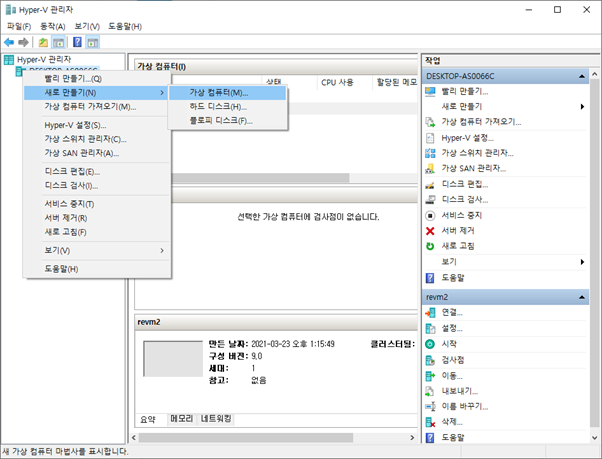Switch to the 메모리 tab
This screenshot has height=459, width=602.
tap(182, 419)
